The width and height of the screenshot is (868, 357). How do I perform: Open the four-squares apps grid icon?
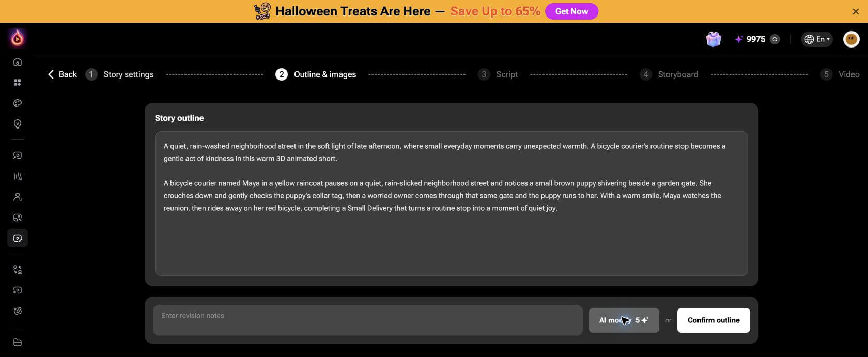[x=18, y=83]
